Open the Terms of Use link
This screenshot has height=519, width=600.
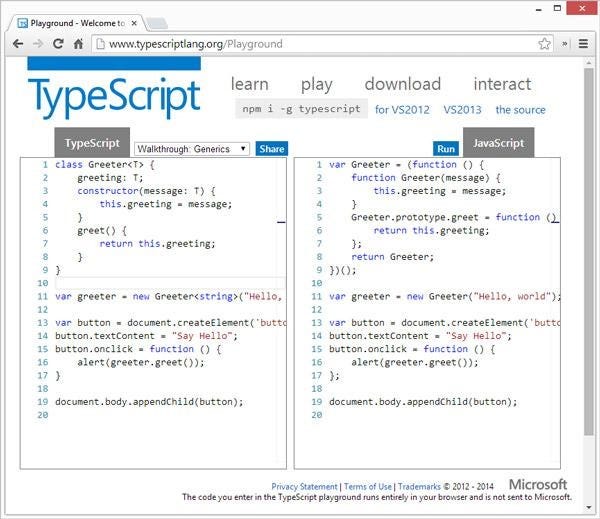pyautogui.click(x=367, y=486)
